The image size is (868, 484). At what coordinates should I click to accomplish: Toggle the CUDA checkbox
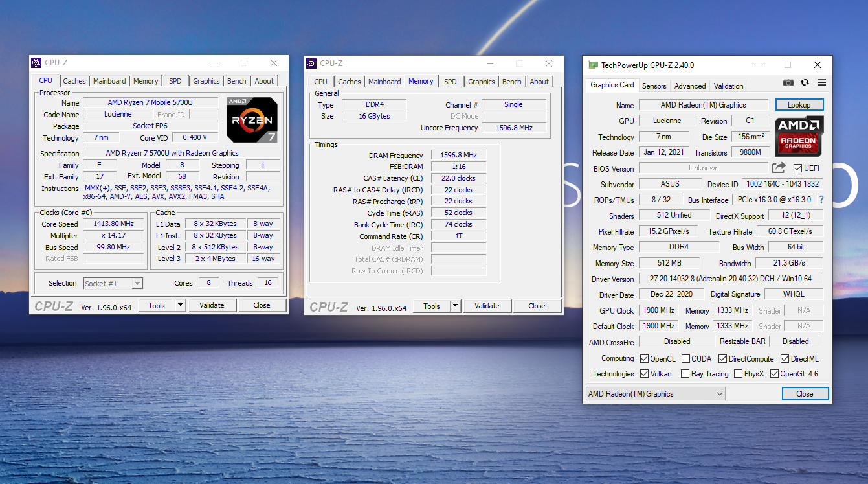pos(685,359)
